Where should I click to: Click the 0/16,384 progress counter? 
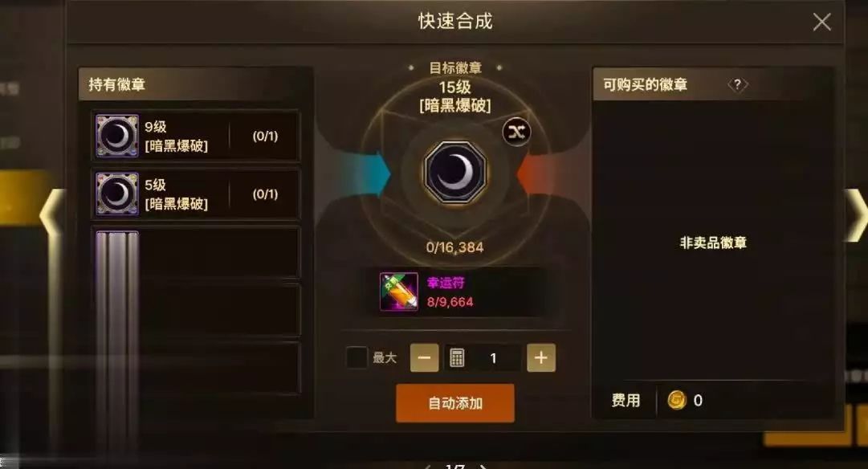pos(455,247)
